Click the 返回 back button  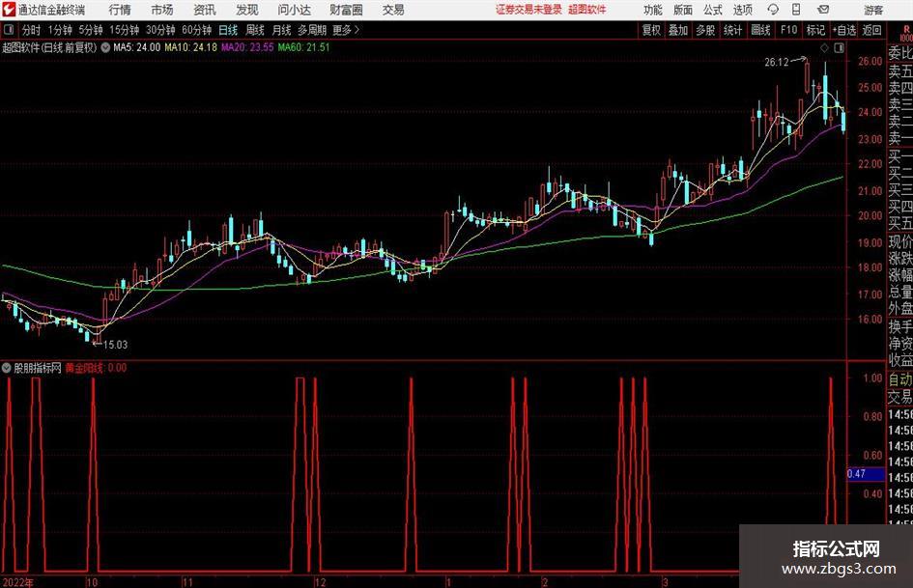click(871, 30)
